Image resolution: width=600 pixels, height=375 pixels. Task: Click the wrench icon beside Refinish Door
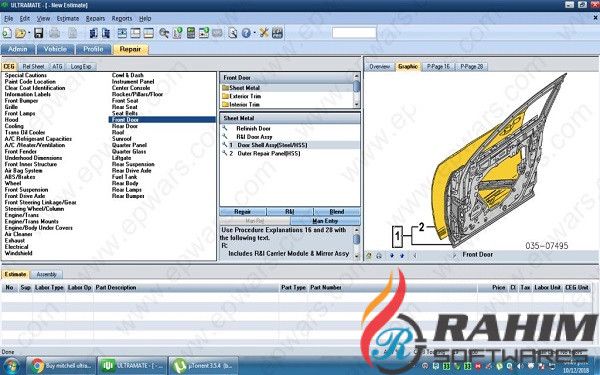225,128
